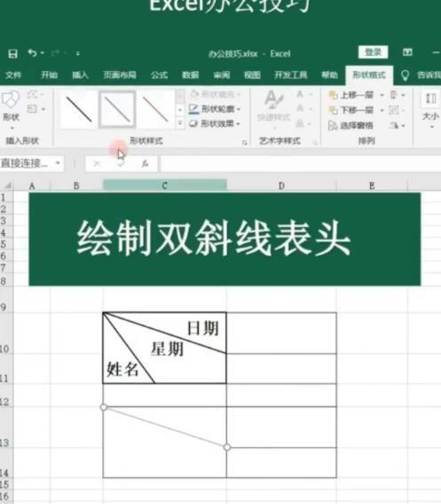This screenshot has width=441, height=504.
Task: Open the 选择窗格 selection pane
Action: tap(350, 125)
